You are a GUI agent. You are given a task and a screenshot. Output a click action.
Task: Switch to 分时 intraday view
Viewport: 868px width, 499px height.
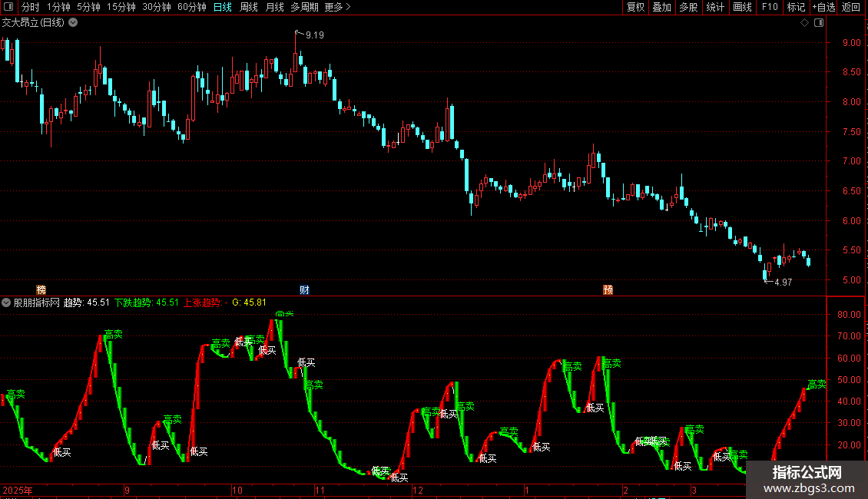coord(31,7)
